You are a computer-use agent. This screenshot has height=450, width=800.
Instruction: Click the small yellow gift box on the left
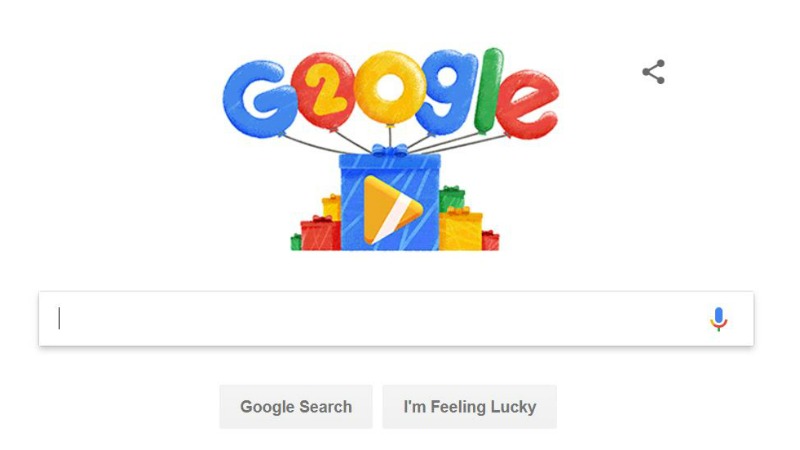(332, 207)
